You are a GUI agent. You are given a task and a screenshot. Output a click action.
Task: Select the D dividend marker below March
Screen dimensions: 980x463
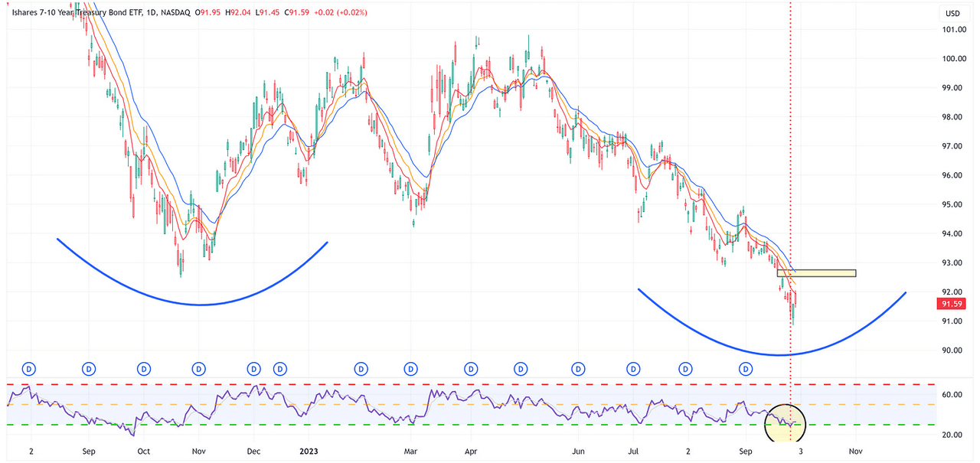(411, 368)
